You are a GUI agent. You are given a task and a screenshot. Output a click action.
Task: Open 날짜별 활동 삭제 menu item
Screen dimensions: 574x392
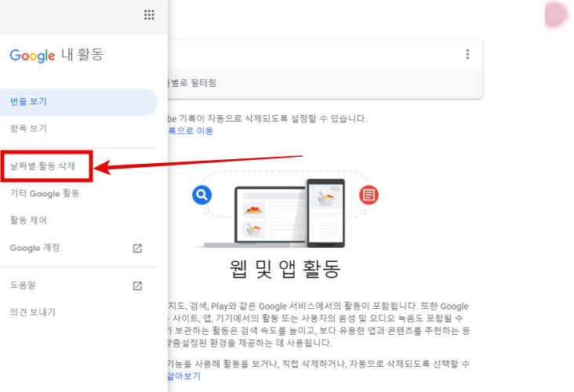click(x=46, y=166)
